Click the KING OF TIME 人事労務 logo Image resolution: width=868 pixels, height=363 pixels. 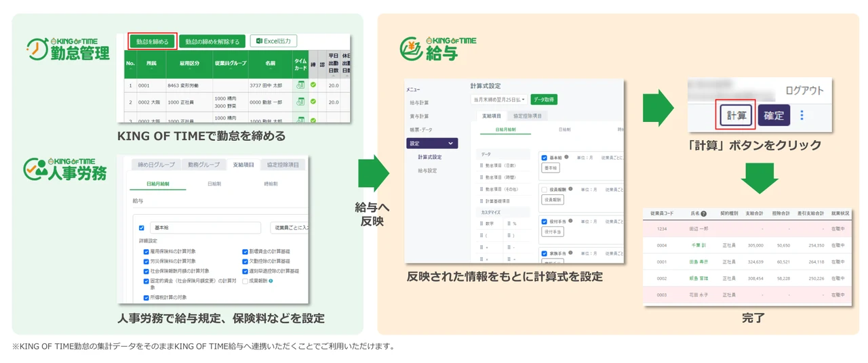pyautogui.click(x=65, y=169)
